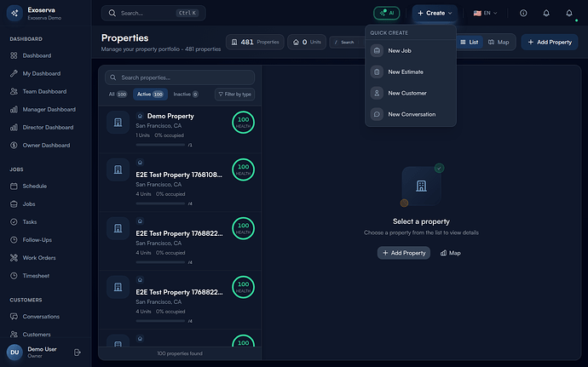Click the Map link under Select a property
This screenshot has width=588, height=367.
[x=450, y=253]
